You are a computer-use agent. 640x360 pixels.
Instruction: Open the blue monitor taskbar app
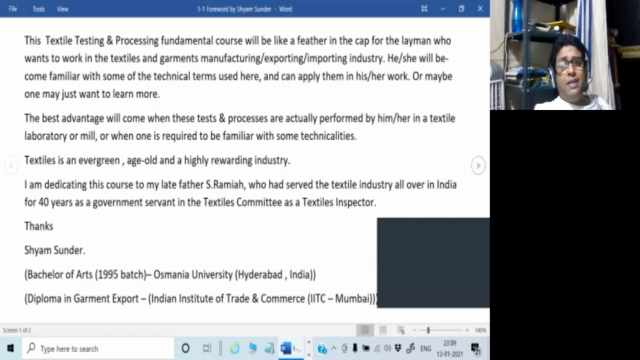252,348
